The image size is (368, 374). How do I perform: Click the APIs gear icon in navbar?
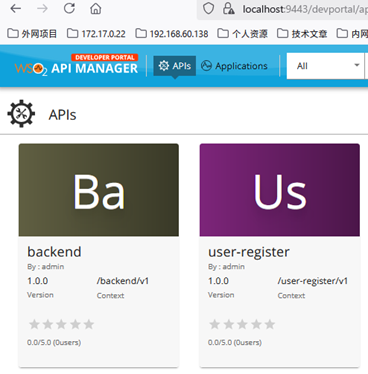[x=164, y=66]
